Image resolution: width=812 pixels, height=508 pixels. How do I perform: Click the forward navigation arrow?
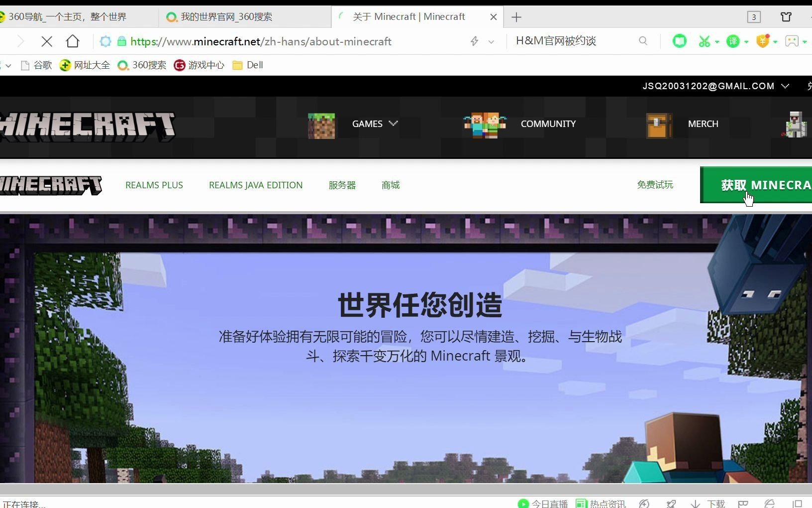20,41
